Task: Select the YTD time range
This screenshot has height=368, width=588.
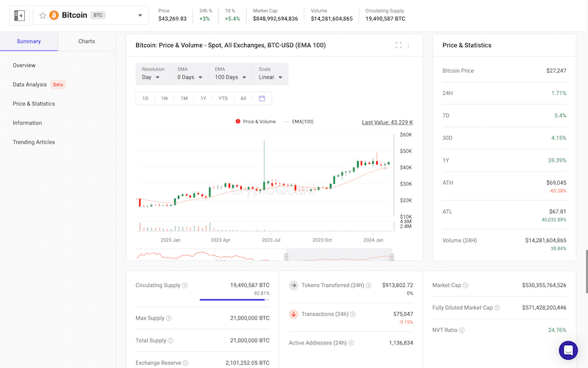Action: pyautogui.click(x=223, y=99)
